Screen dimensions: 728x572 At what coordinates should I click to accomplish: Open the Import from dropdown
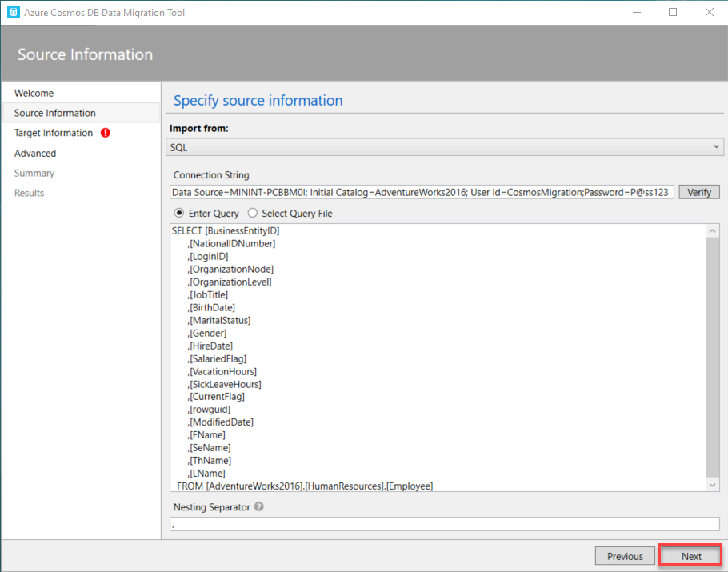tap(446, 147)
